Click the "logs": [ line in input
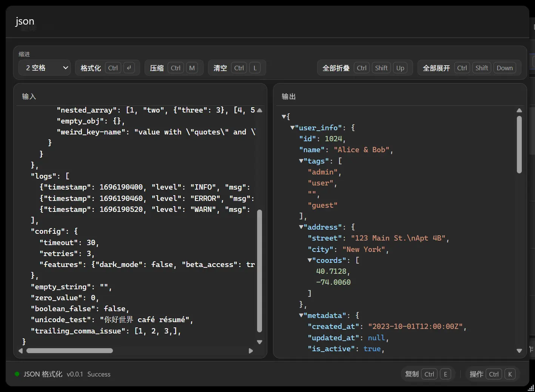Viewport: 535px width, 392px height. (x=50, y=176)
